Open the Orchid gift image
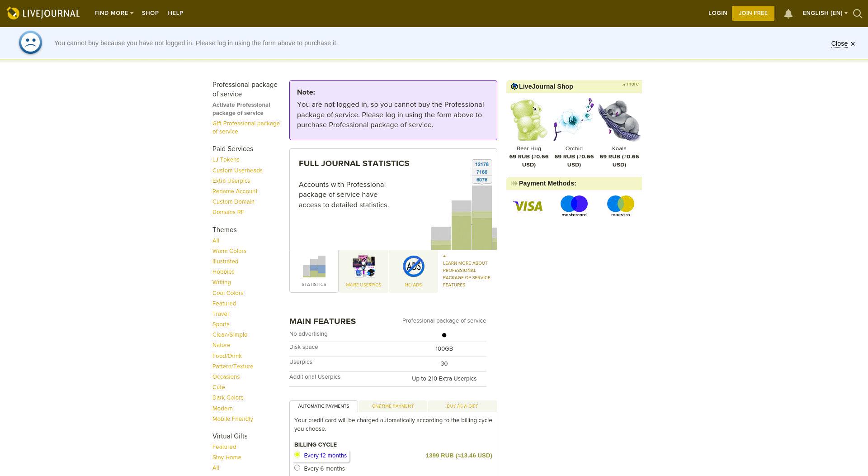The image size is (868, 476). 574,120
